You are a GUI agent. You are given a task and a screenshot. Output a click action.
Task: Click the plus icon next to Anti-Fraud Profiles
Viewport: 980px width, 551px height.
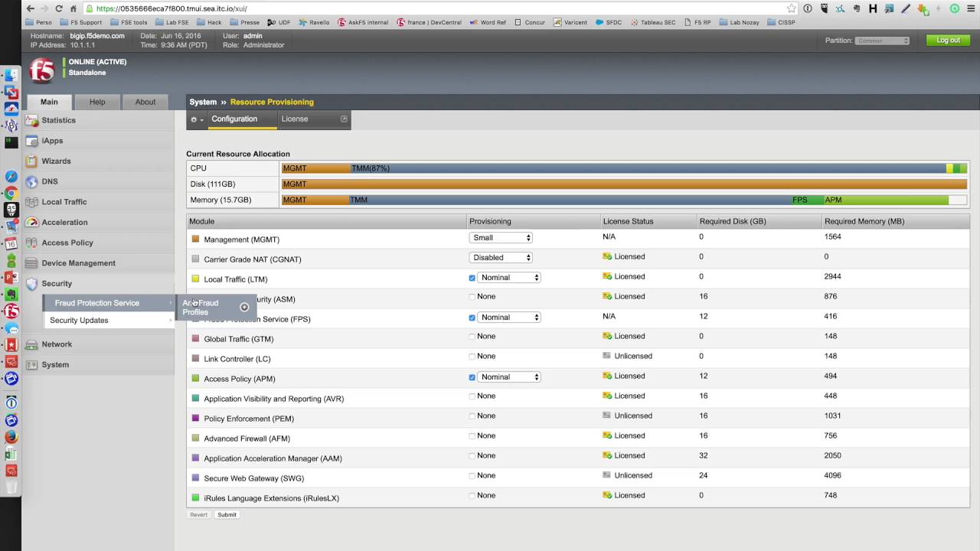(x=244, y=308)
